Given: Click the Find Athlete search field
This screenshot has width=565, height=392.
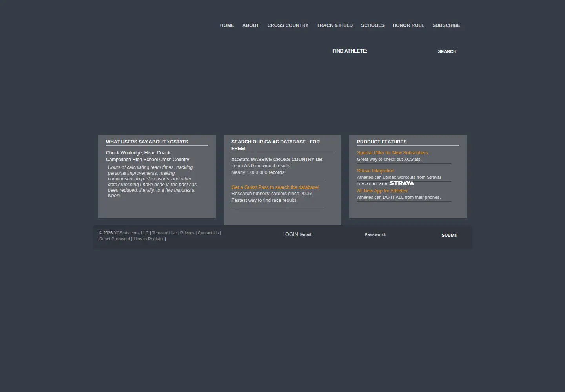Looking at the screenshot, I should [401, 51].
